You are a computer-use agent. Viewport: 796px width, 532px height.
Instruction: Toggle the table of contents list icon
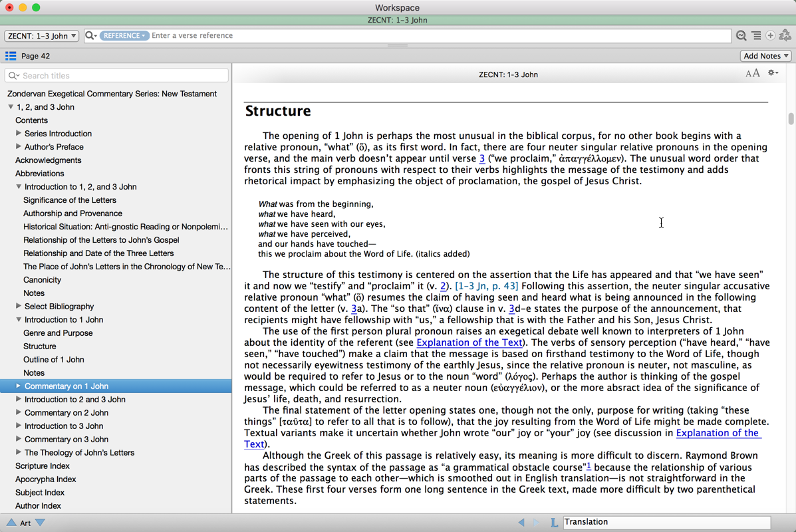pos(11,56)
